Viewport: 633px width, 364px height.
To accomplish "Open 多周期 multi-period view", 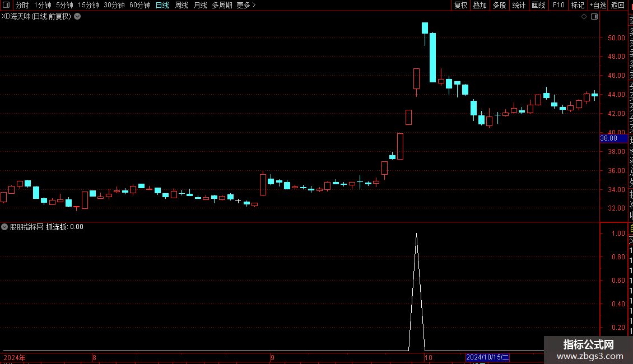I will (222, 5).
